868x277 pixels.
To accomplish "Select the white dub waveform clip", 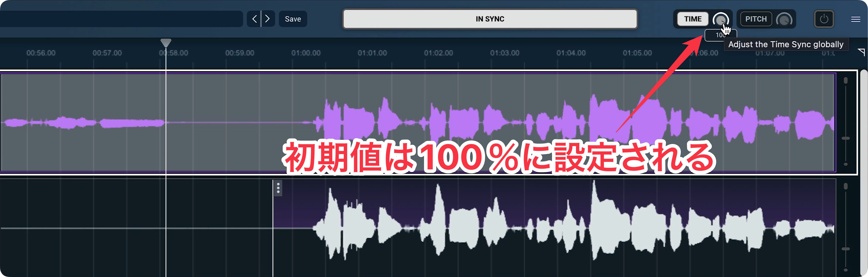I will pos(554,228).
